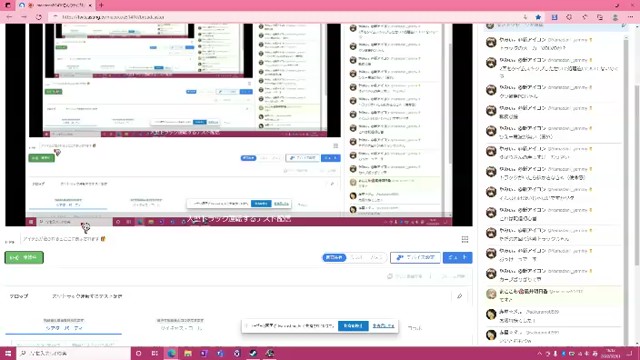The image size is (640, 360).
Task: Click the Windows search box in taskbar
Action: 73,353
